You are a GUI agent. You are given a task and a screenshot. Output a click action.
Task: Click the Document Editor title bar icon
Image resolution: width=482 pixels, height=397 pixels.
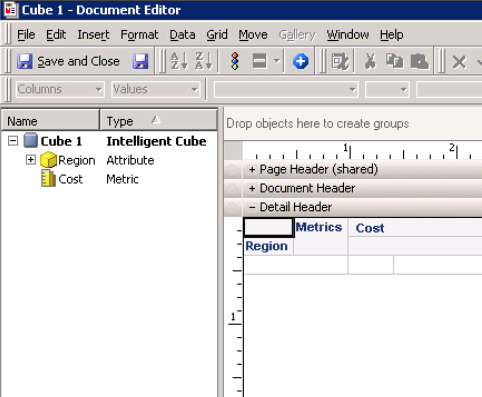(10, 9)
